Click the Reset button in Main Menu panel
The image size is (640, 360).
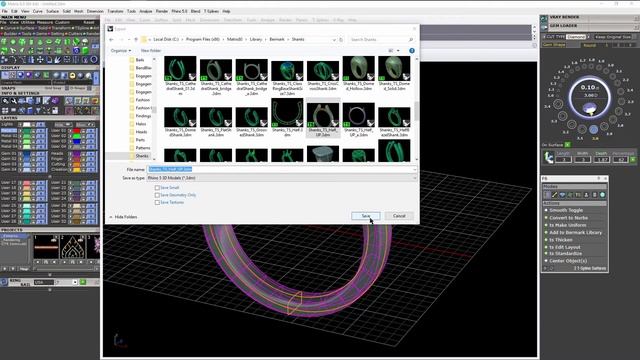coord(89,23)
